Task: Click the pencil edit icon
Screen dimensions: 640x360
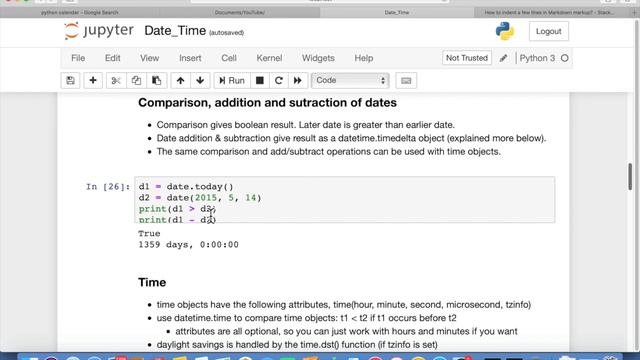Action: tap(503, 58)
